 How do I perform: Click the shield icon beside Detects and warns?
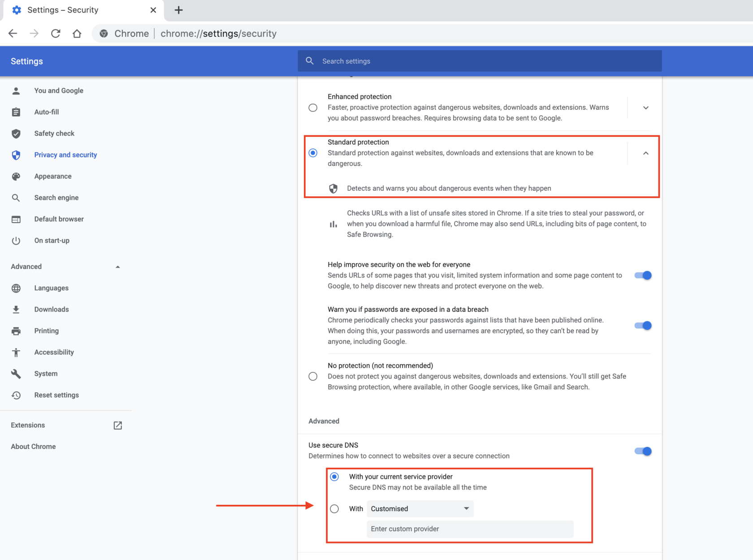333,188
